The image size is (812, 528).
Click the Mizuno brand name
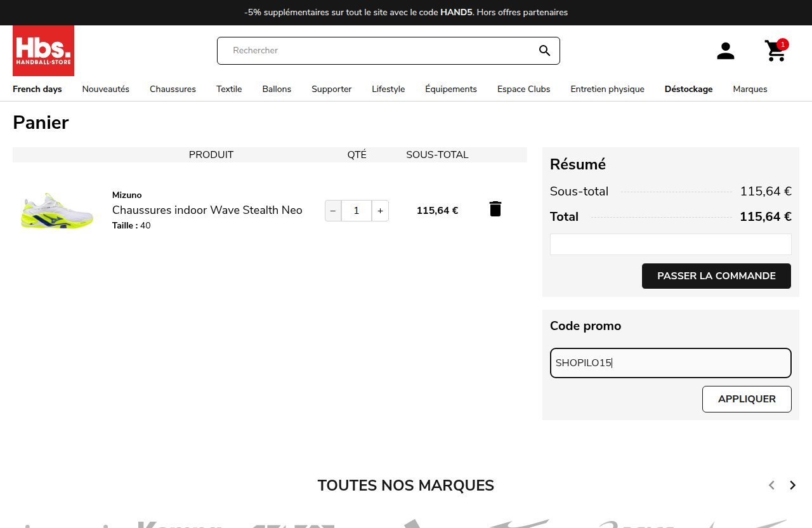[127, 195]
